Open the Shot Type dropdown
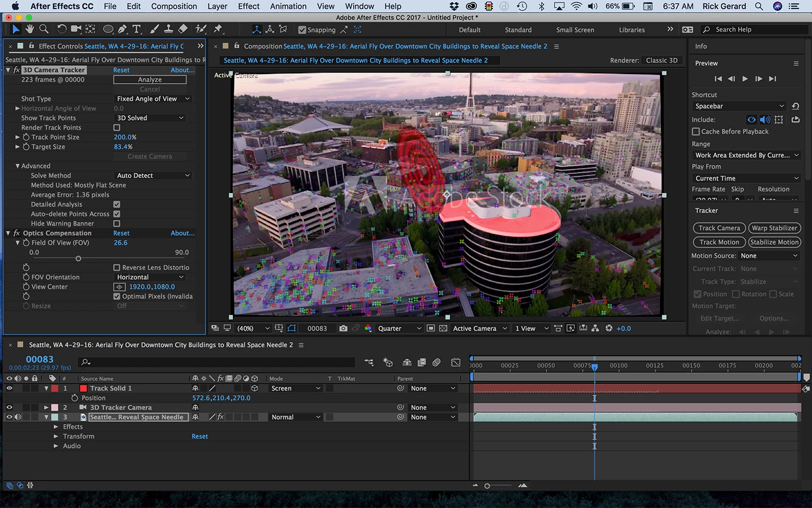Screen dimensions: 812x508 pos(152,99)
